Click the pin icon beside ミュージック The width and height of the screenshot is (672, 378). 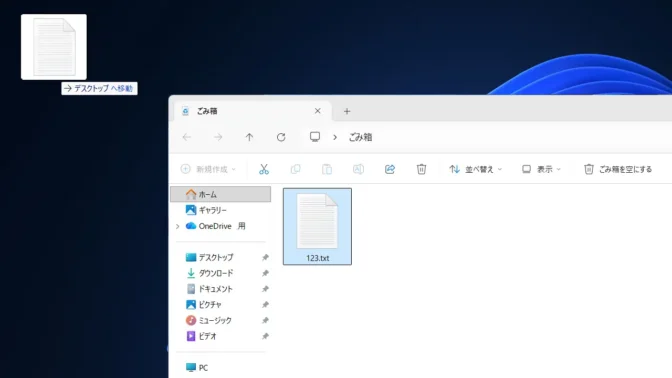(265, 320)
